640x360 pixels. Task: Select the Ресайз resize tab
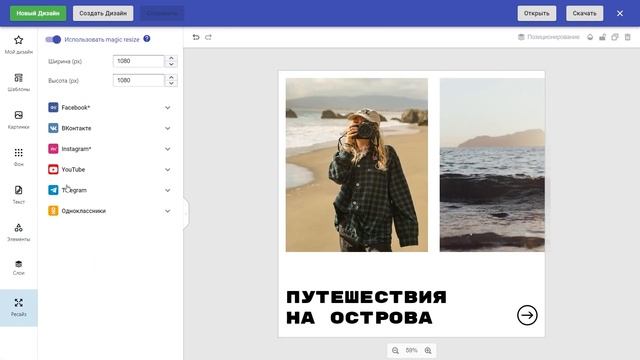point(18,308)
